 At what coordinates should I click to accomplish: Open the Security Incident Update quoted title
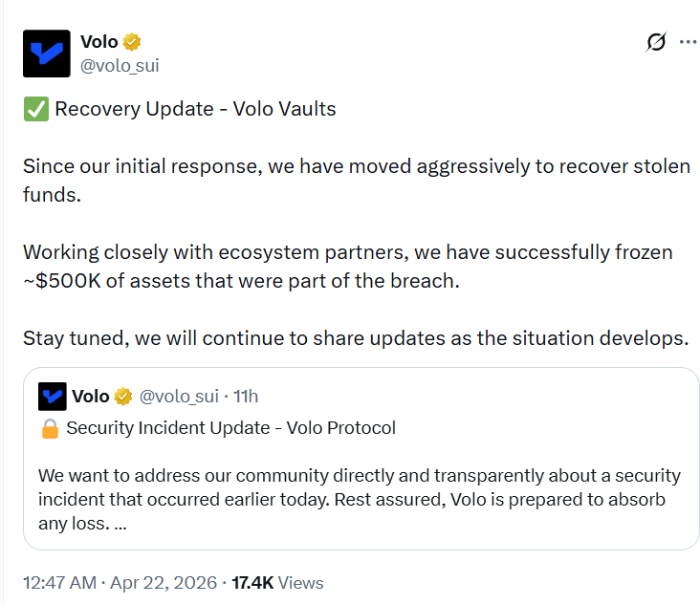230,428
